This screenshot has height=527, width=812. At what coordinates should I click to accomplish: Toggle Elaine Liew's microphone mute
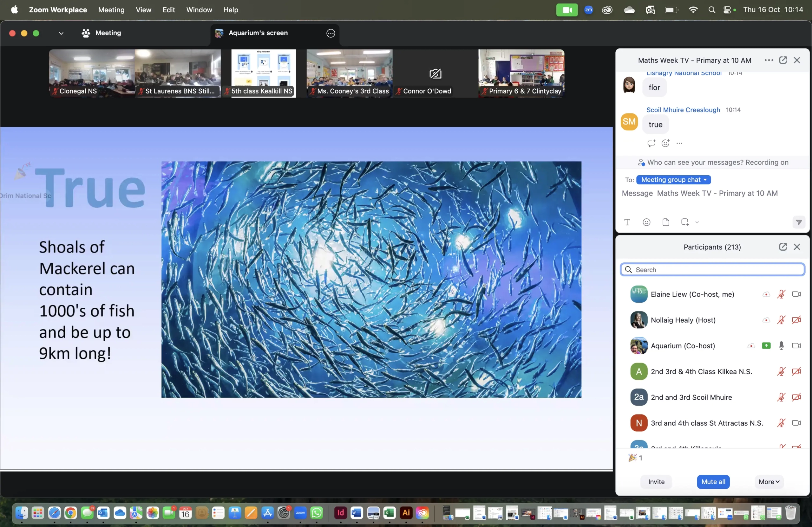(x=781, y=294)
